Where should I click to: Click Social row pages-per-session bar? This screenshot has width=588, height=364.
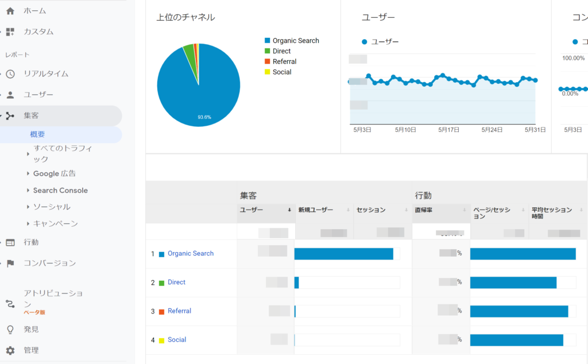(517, 340)
